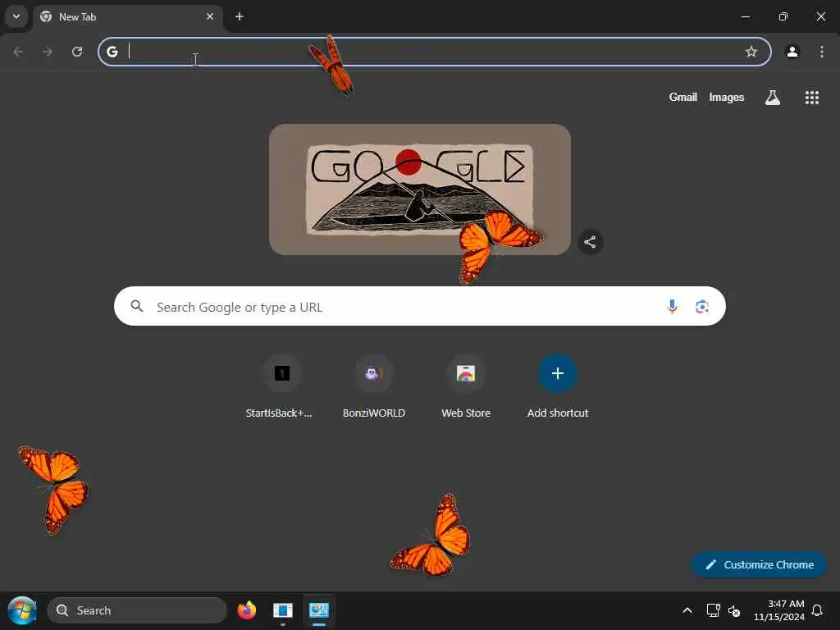Click the magnifier icon in search box
Image resolution: width=840 pixels, height=630 pixels.
click(x=137, y=306)
